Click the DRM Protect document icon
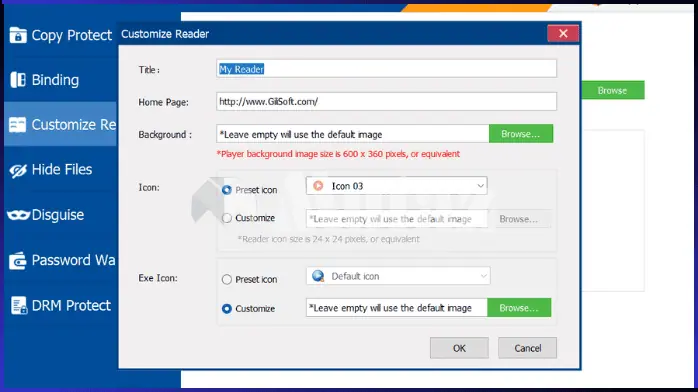Screen dimensions: 698x392 point(19,306)
